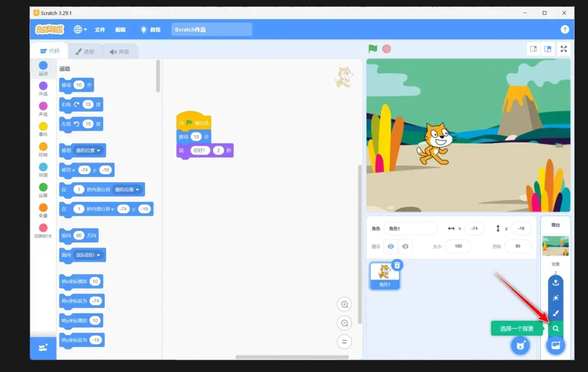Viewport: 588px width, 372px height.
Task: Click the green flag to run project
Action: click(x=373, y=49)
